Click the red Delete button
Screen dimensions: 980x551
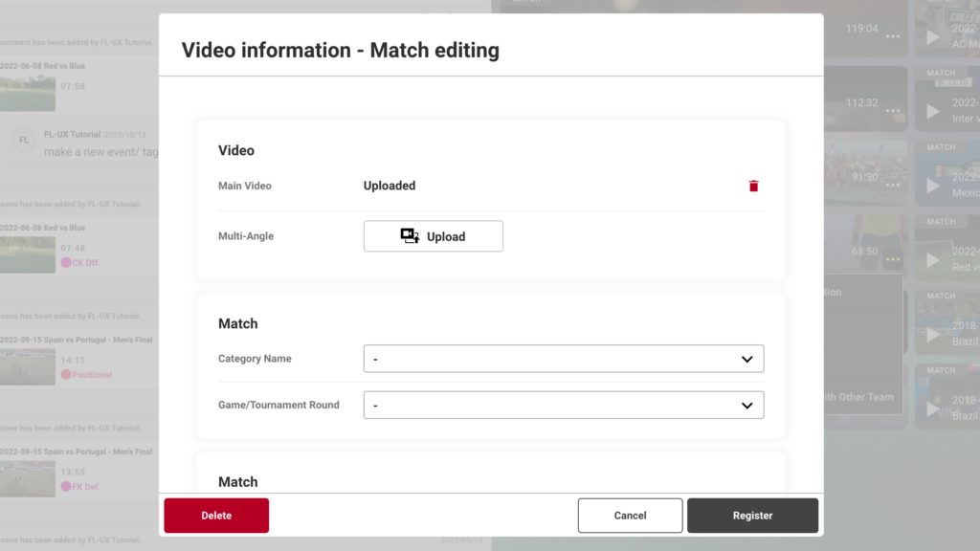pos(216,516)
